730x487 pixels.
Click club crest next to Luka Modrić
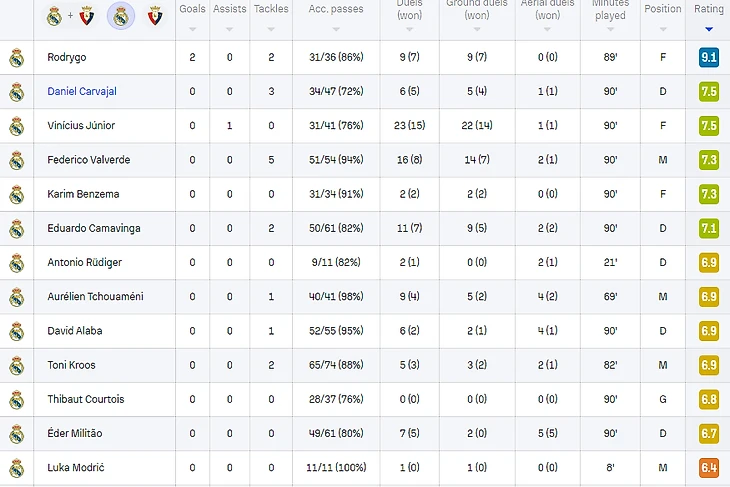pos(17,468)
